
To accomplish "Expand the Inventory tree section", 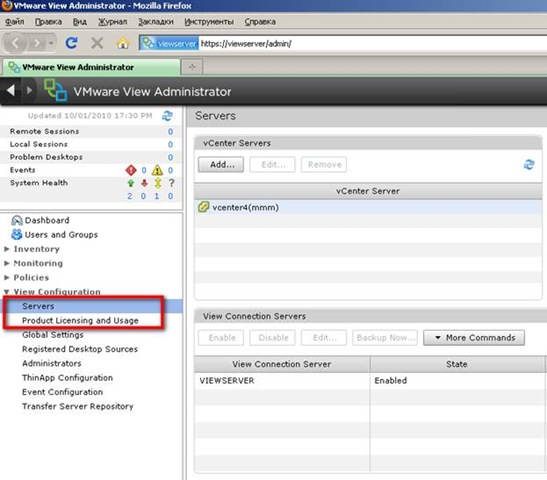I will click(7, 249).
